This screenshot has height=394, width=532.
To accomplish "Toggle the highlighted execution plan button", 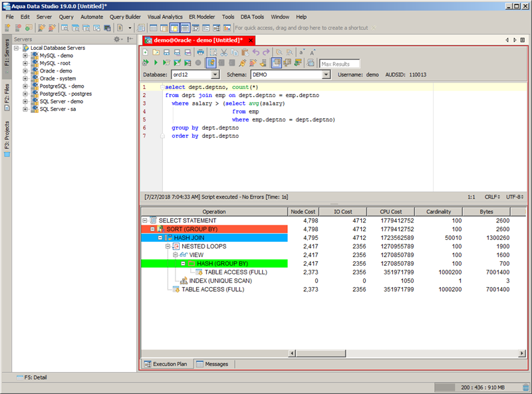I will (211, 62).
